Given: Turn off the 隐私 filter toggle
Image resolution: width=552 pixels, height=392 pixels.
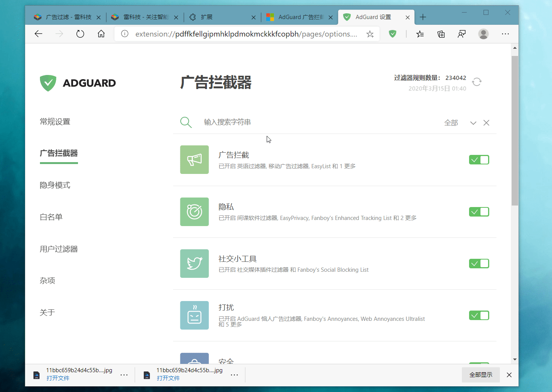Looking at the screenshot, I should (x=479, y=212).
